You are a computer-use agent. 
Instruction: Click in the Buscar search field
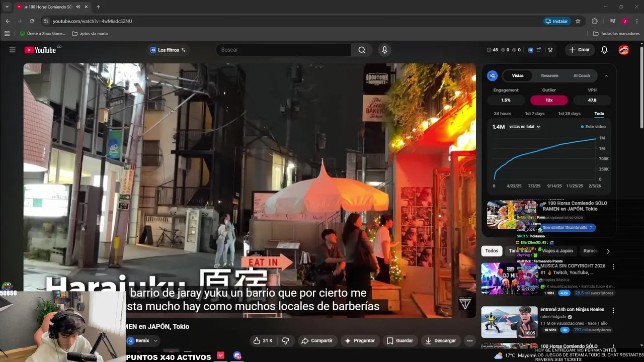point(284,50)
